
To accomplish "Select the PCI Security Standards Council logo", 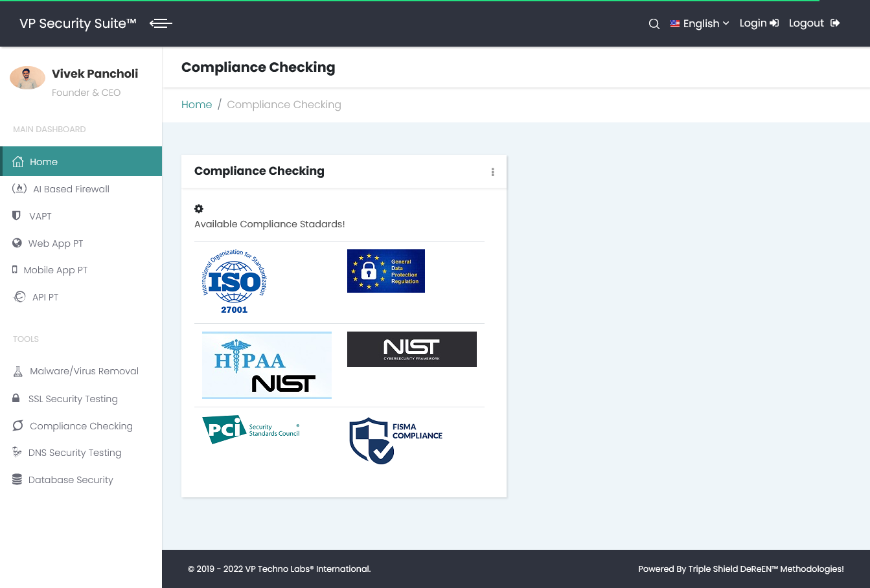I will point(251,429).
